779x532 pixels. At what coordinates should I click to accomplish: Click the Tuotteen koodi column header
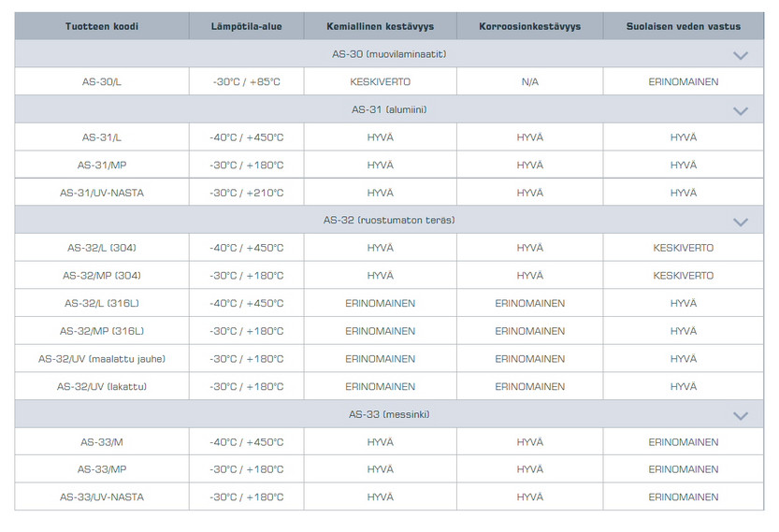point(102,26)
